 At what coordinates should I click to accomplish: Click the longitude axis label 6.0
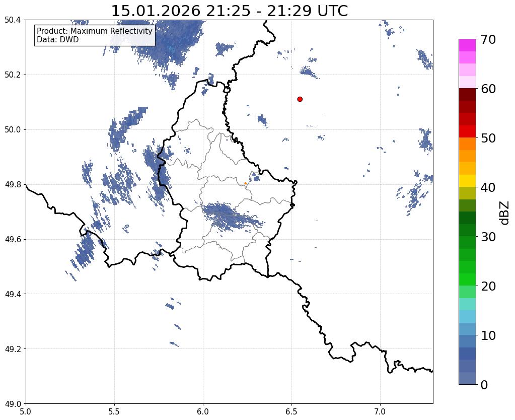(x=203, y=411)
